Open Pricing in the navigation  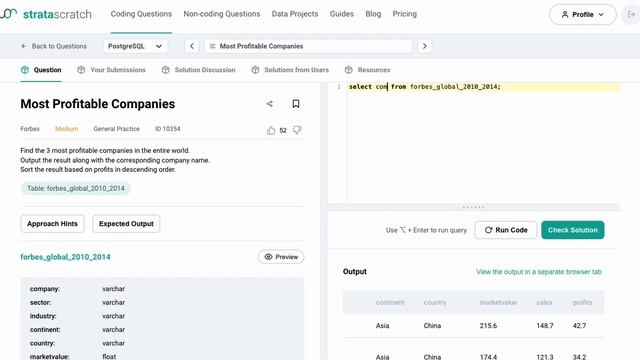point(404,14)
